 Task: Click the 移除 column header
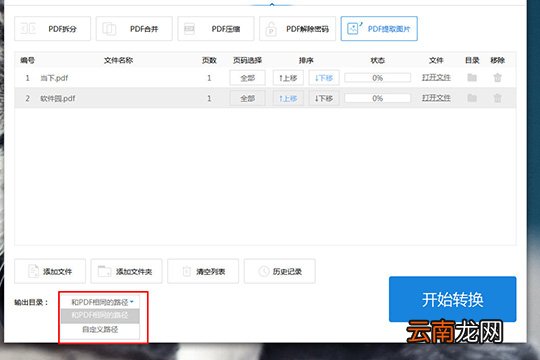click(x=497, y=60)
